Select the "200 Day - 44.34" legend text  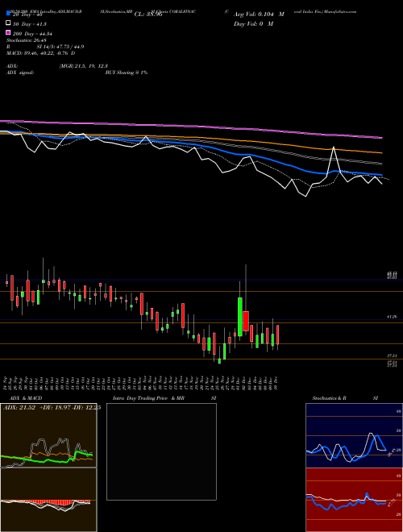[x=32, y=34]
